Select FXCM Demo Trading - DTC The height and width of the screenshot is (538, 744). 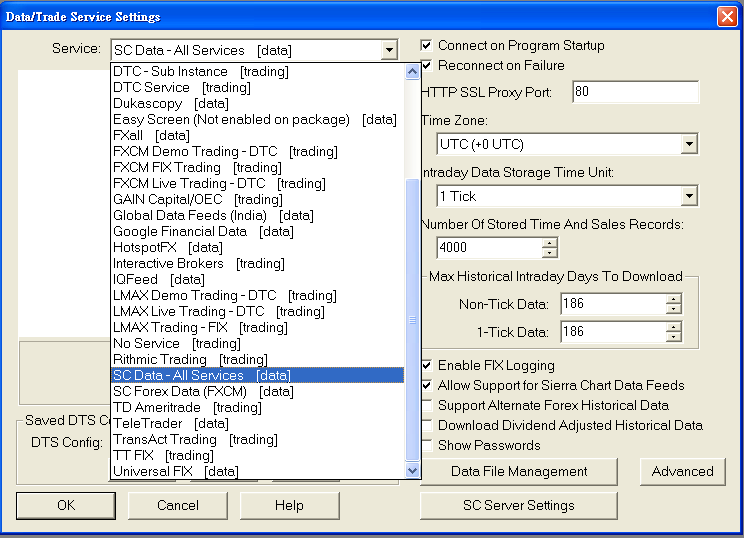(258, 151)
